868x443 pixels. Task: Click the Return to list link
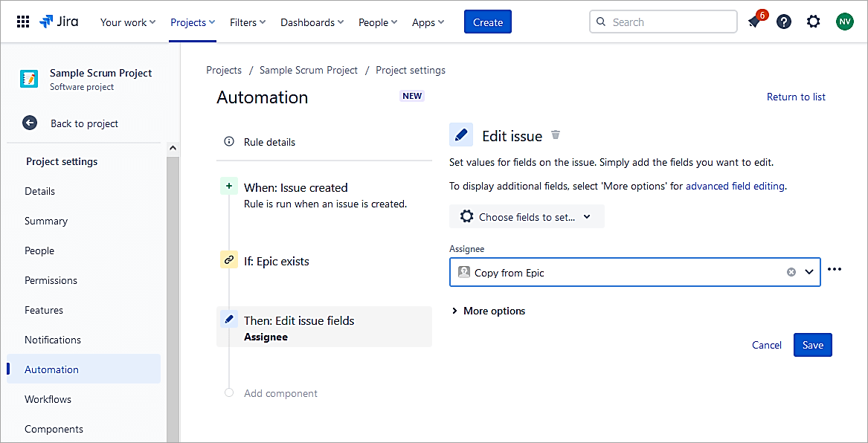[x=796, y=97]
